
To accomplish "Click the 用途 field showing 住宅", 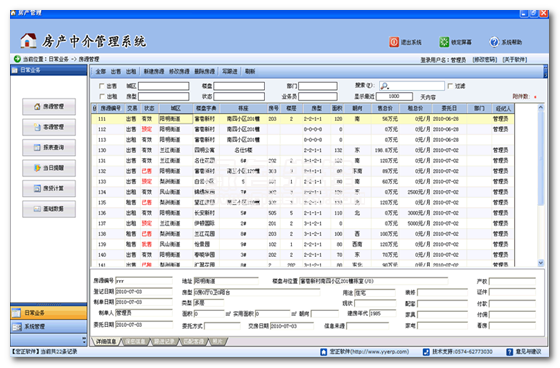I will (375, 293).
